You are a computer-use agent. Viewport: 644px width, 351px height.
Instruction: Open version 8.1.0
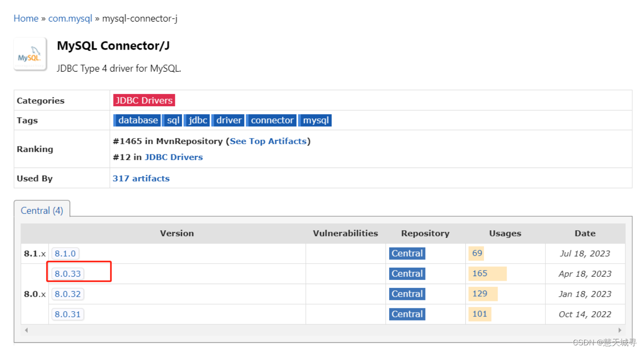pos(65,254)
